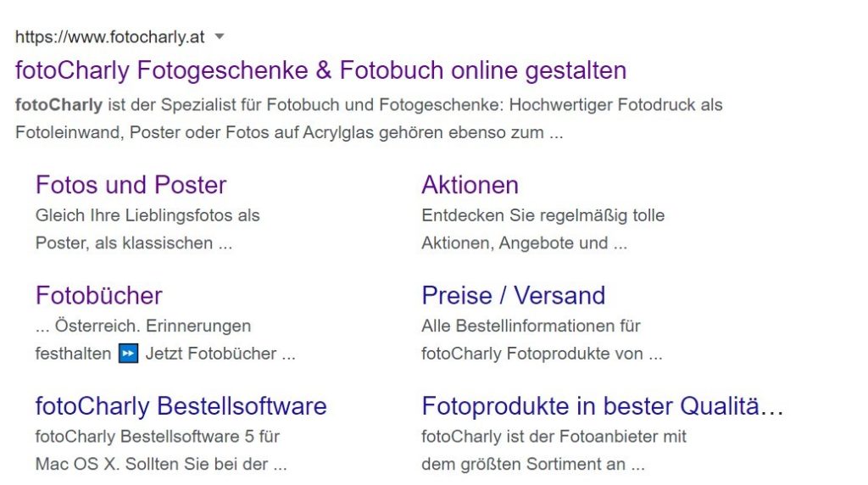Open the Fotos und Poster sitelink

(x=131, y=185)
